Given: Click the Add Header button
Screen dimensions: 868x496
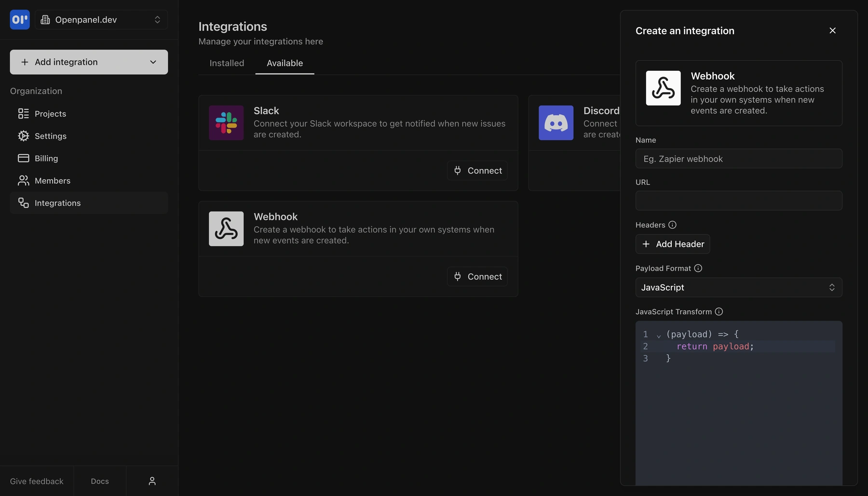Looking at the screenshot, I should pos(672,244).
